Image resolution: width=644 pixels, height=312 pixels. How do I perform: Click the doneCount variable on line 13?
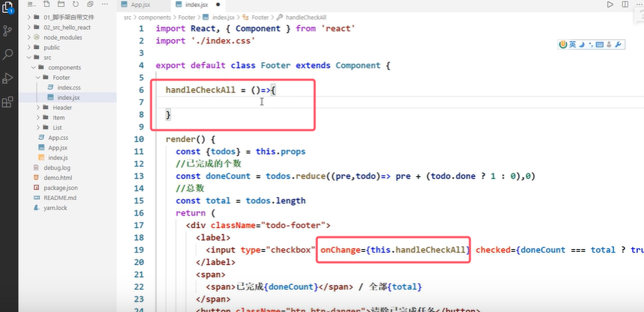click(228, 176)
